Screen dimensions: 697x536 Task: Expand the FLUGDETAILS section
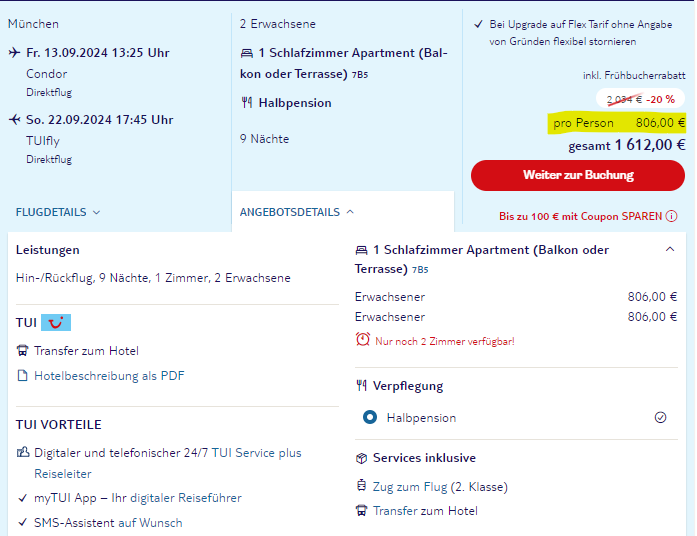click(58, 212)
